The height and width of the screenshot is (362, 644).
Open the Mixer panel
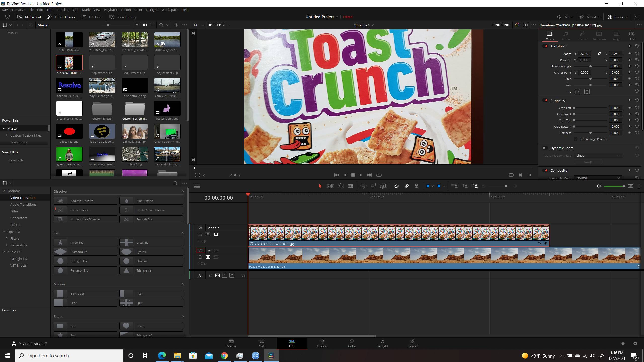coord(565,17)
